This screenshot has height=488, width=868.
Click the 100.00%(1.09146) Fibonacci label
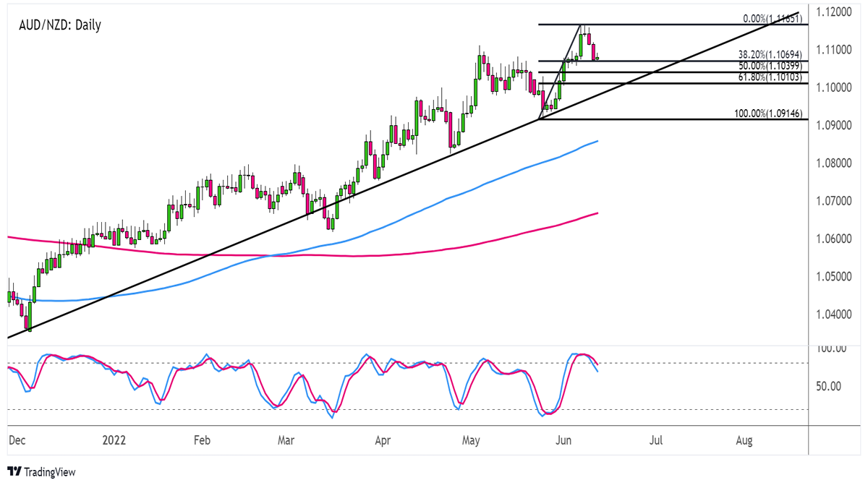click(767, 114)
